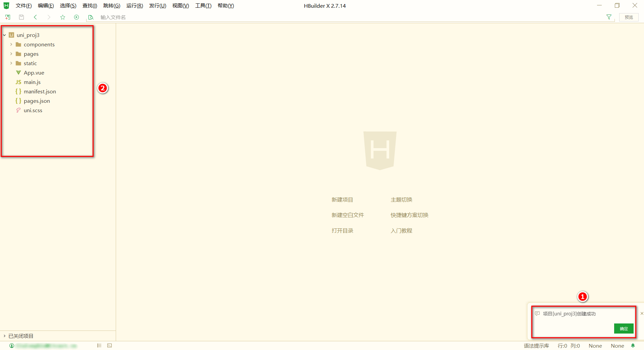
Task: Click the green 确定 button
Action: pos(624,329)
